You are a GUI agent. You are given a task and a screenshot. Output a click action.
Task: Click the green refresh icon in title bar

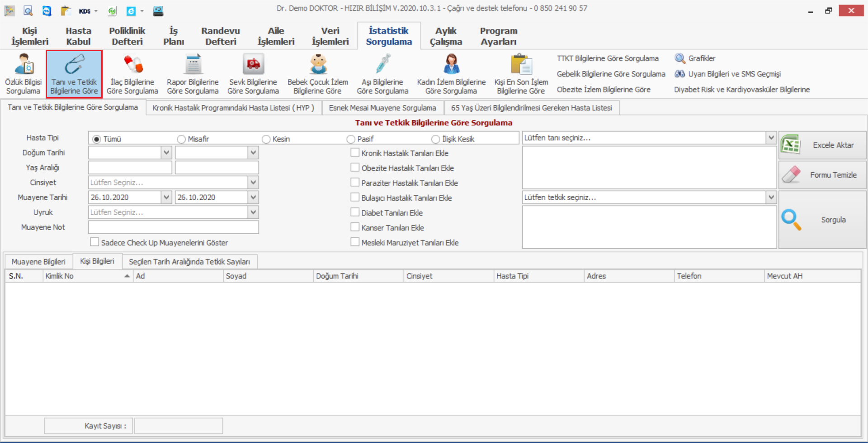(112, 11)
